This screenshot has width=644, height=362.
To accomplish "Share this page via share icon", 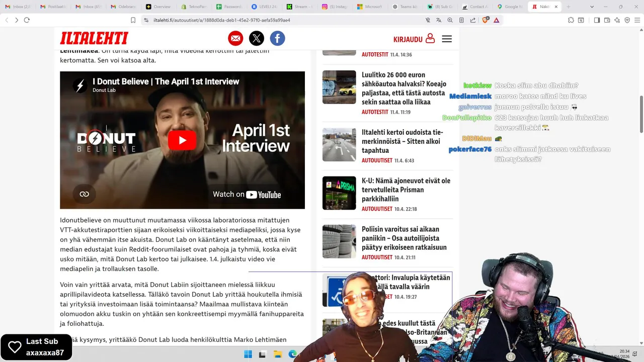I will [473, 20].
